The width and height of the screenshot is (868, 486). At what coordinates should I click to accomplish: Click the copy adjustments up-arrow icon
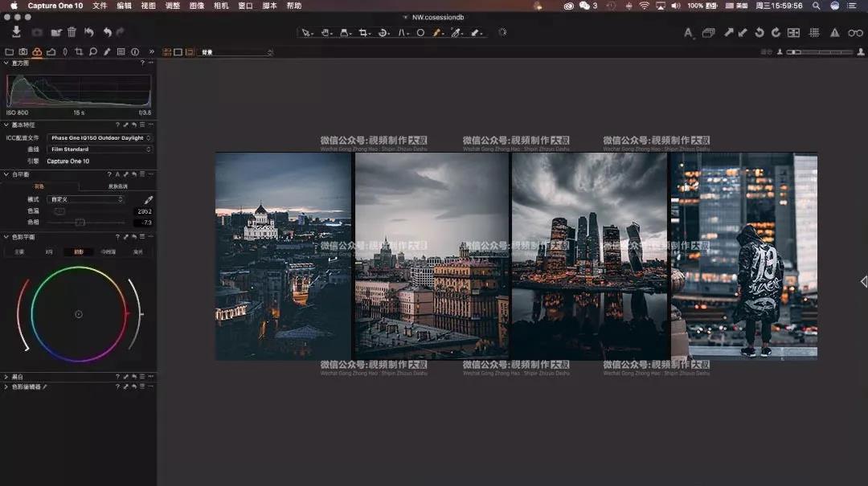tap(728, 33)
